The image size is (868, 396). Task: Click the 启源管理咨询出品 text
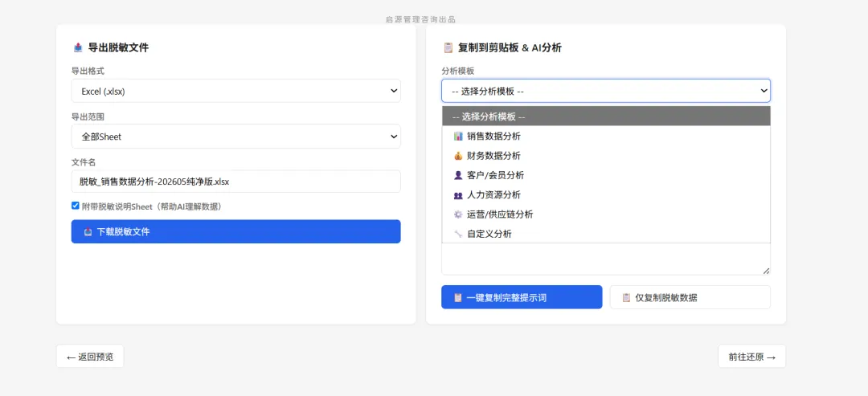[420, 19]
